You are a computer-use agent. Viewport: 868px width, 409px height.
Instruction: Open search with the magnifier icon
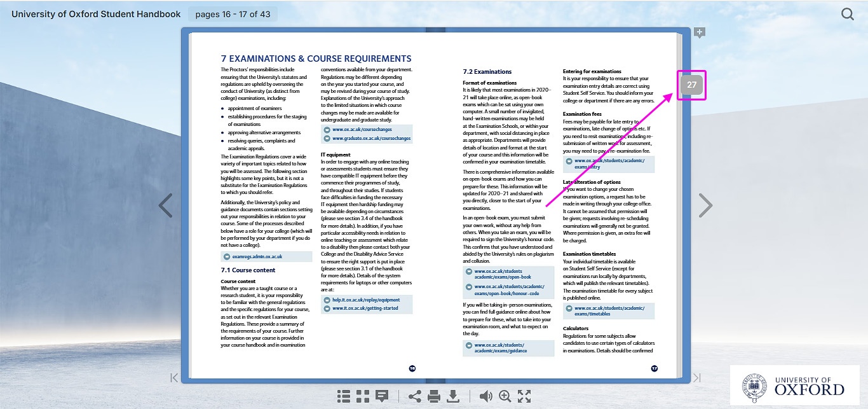848,14
